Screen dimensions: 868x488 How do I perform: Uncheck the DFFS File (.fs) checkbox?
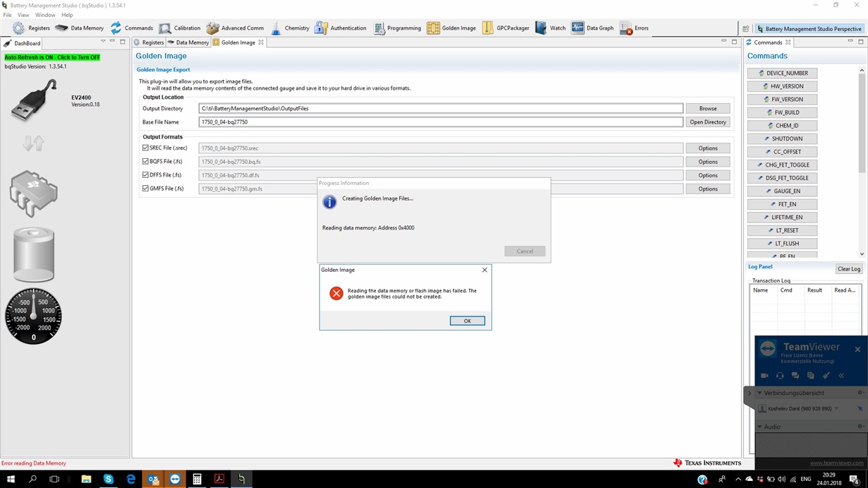[145, 175]
